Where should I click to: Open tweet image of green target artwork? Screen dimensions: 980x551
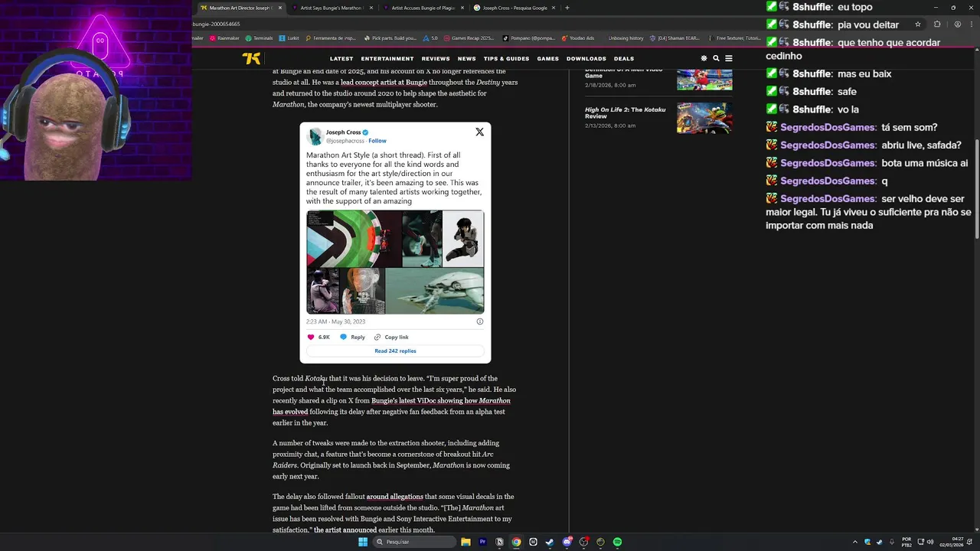pyautogui.click(x=354, y=239)
